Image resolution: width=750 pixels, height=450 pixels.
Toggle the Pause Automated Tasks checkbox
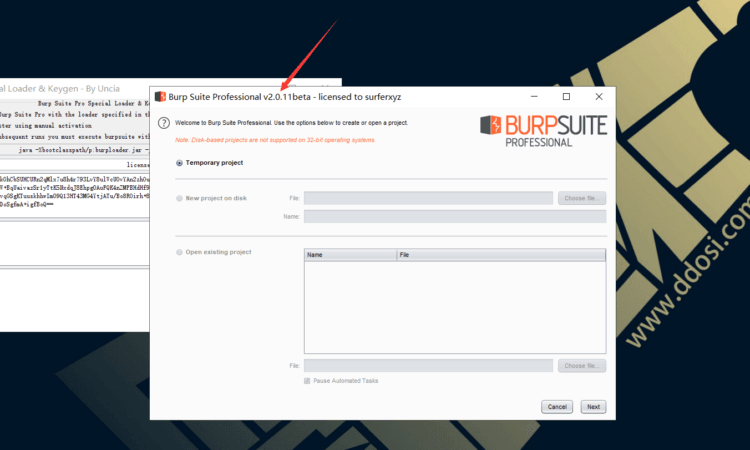point(307,381)
